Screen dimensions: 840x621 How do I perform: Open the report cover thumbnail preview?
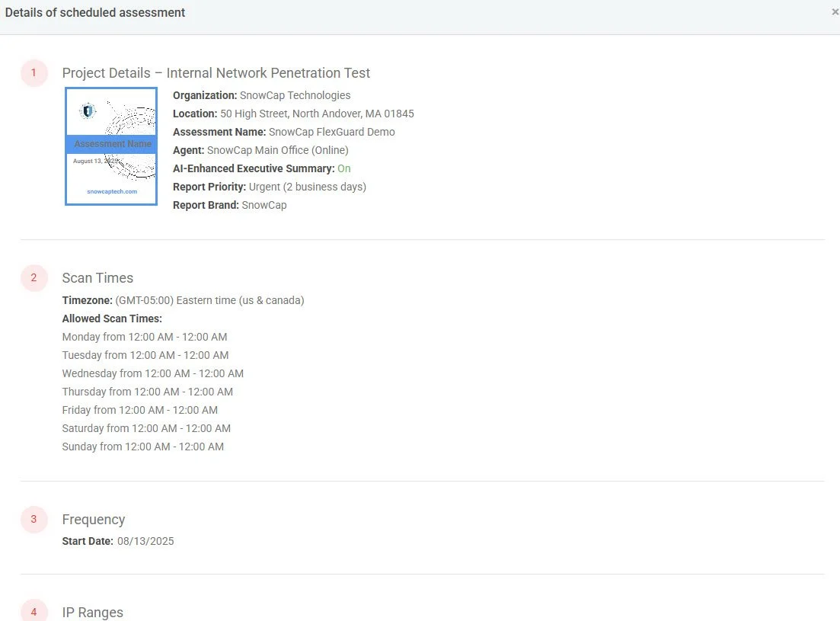coord(111,146)
